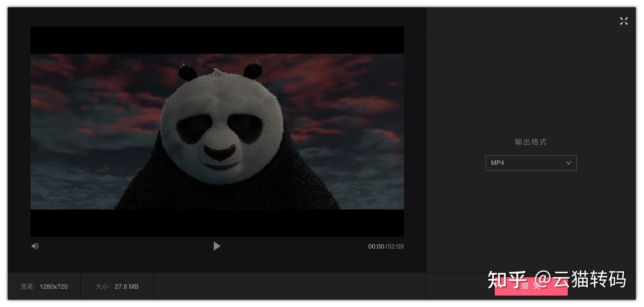Image resolution: width=644 pixels, height=307 pixels.
Task: Click the 输出格式 label
Action: (531, 142)
